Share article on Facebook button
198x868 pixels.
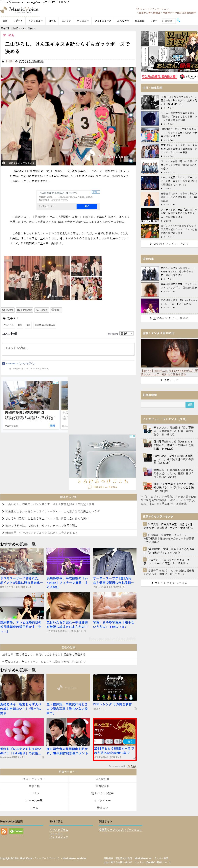(x=25, y=310)
